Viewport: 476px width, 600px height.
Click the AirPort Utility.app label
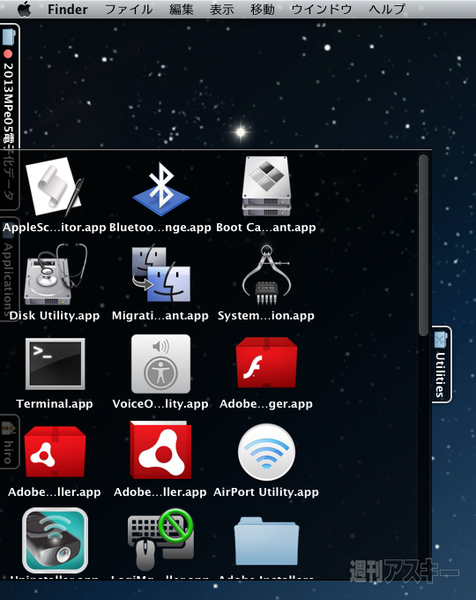tap(266, 492)
